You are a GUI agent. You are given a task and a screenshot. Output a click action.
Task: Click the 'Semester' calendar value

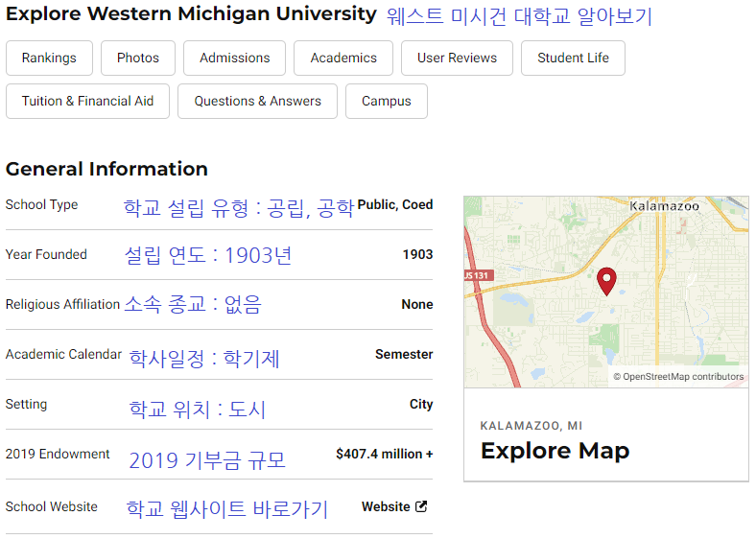pyautogui.click(x=404, y=354)
